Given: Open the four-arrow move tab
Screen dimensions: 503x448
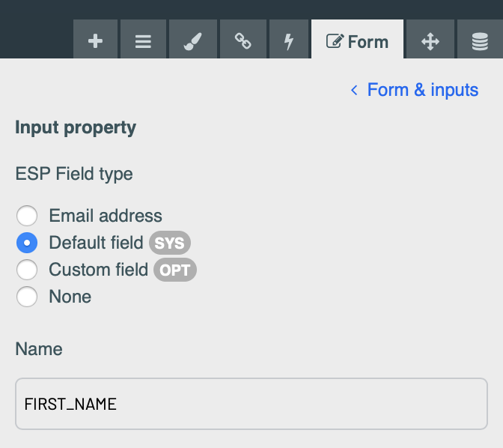Looking at the screenshot, I should pyautogui.click(x=430, y=40).
